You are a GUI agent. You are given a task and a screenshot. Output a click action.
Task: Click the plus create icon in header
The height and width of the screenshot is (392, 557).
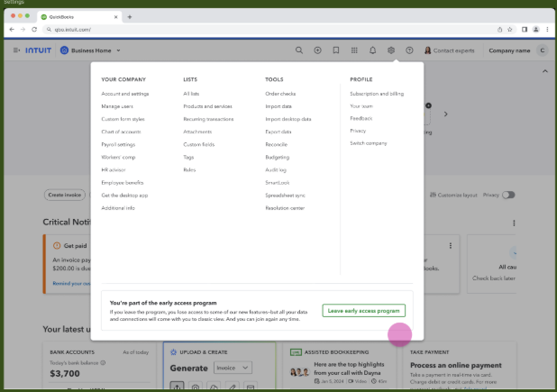(x=317, y=50)
